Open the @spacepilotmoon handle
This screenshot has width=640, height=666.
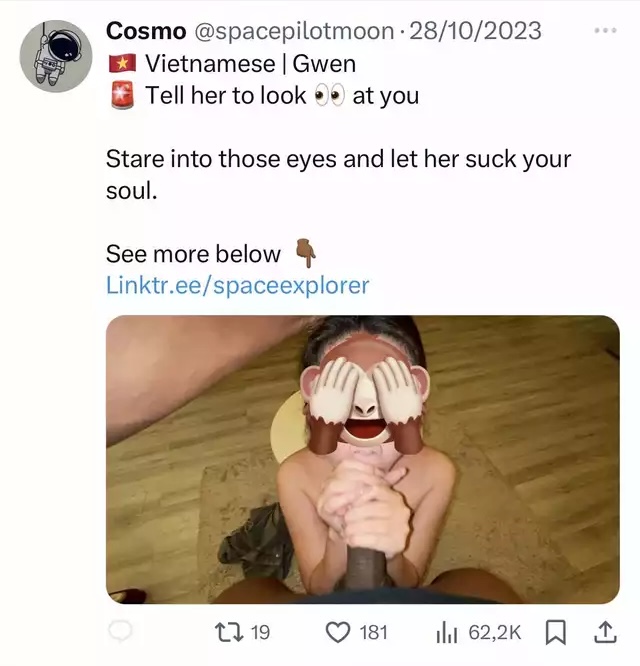click(x=290, y=31)
